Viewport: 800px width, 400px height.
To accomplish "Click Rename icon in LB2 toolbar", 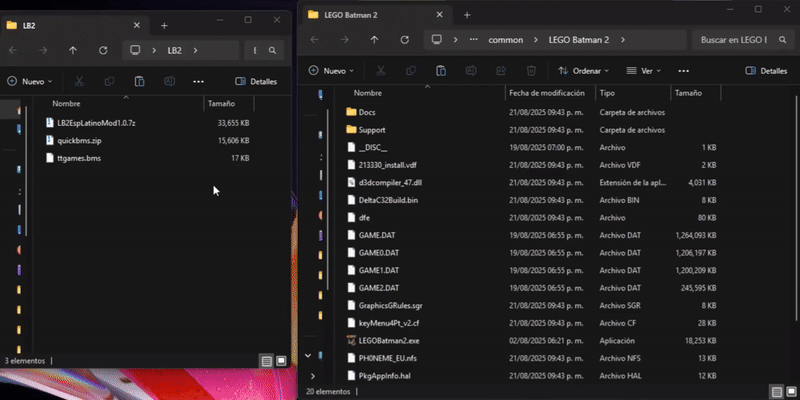I will coord(169,82).
